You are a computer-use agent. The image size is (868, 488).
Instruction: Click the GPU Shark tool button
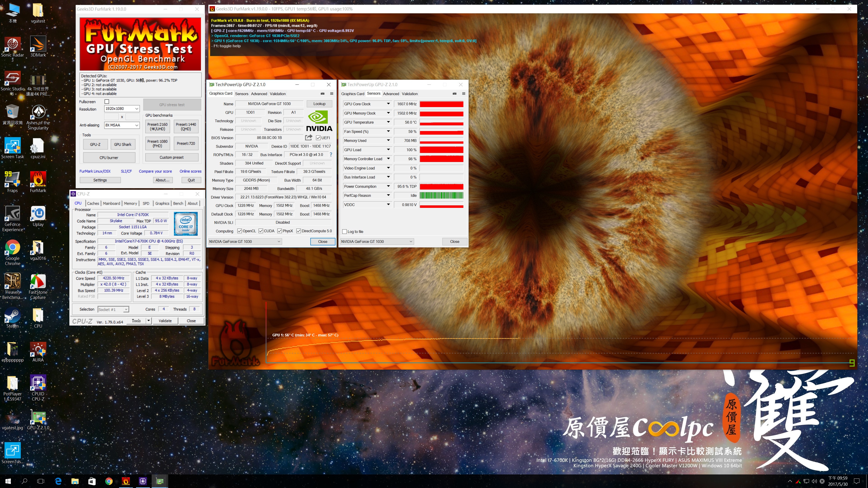123,145
